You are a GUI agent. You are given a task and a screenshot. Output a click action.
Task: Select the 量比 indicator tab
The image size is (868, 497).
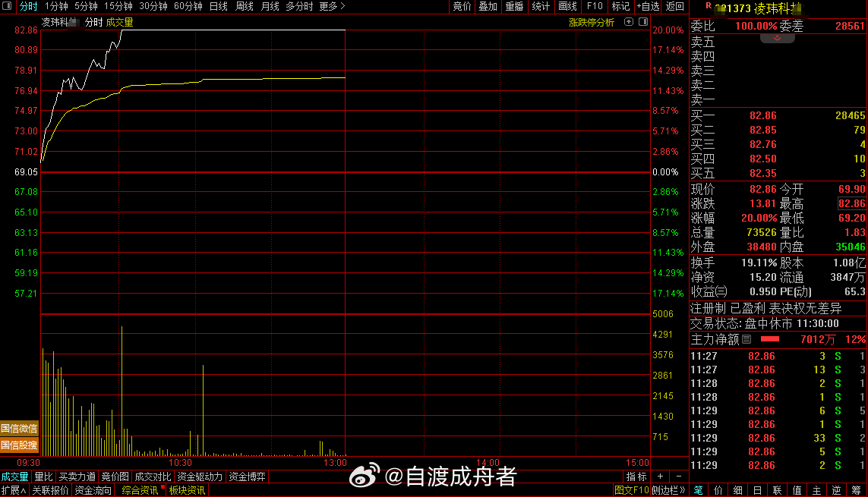(x=44, y=477)
